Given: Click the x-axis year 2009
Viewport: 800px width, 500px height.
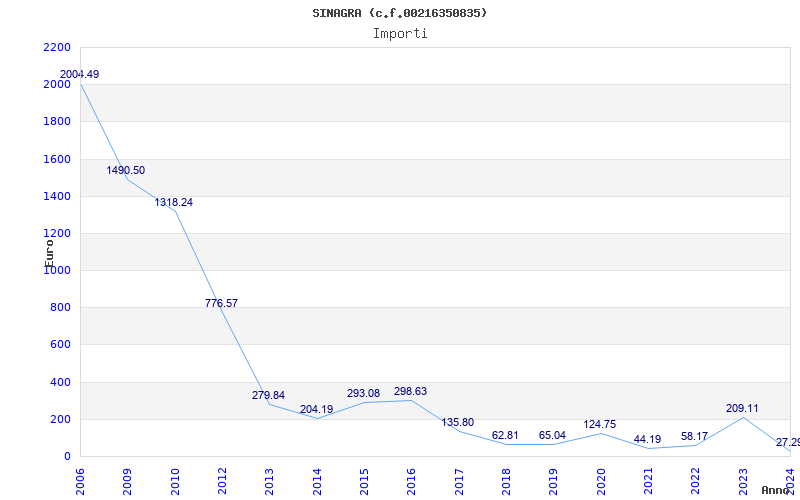Looking at the screenshot, I should [128, 481].
